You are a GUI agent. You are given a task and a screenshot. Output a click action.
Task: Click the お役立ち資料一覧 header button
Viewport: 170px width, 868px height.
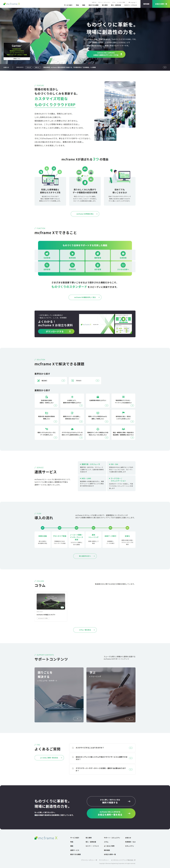[161, 4]
